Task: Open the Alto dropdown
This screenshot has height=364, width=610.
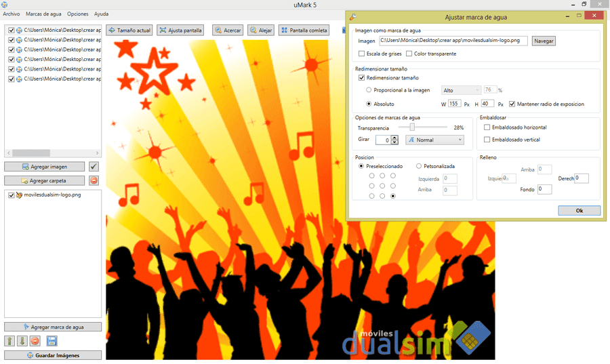Action: pyautogui.click(x=461, y=90)
